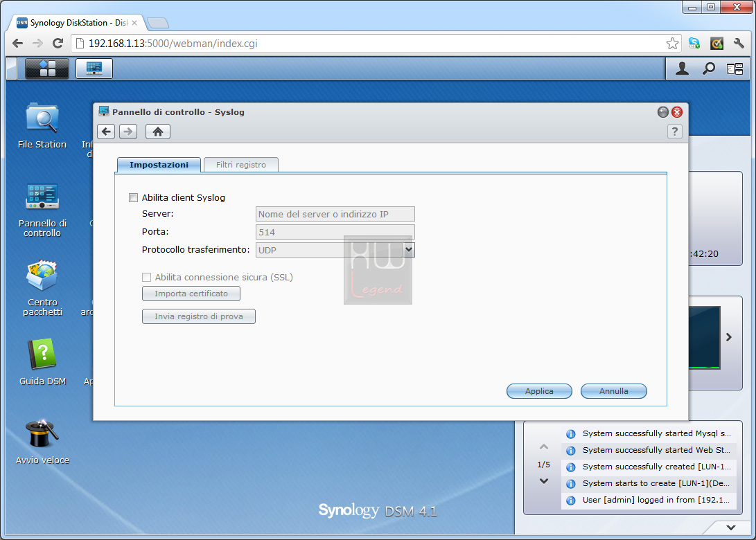Open a new browser tab

click(158, 23)
